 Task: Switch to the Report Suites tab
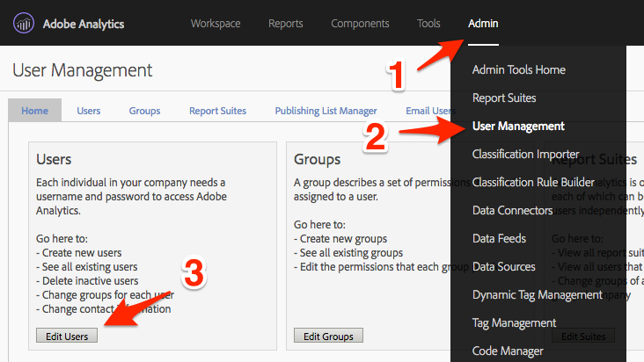217,111
